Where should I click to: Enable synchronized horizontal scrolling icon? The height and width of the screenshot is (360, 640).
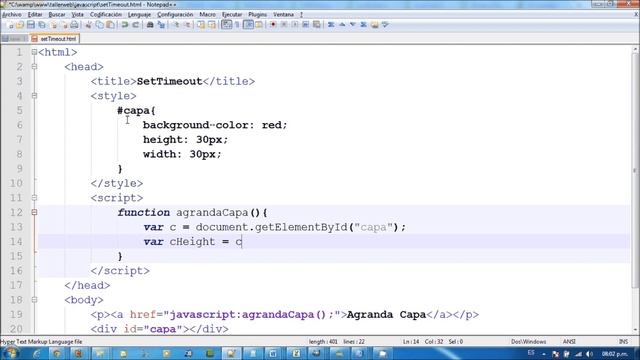coord(212,25)
